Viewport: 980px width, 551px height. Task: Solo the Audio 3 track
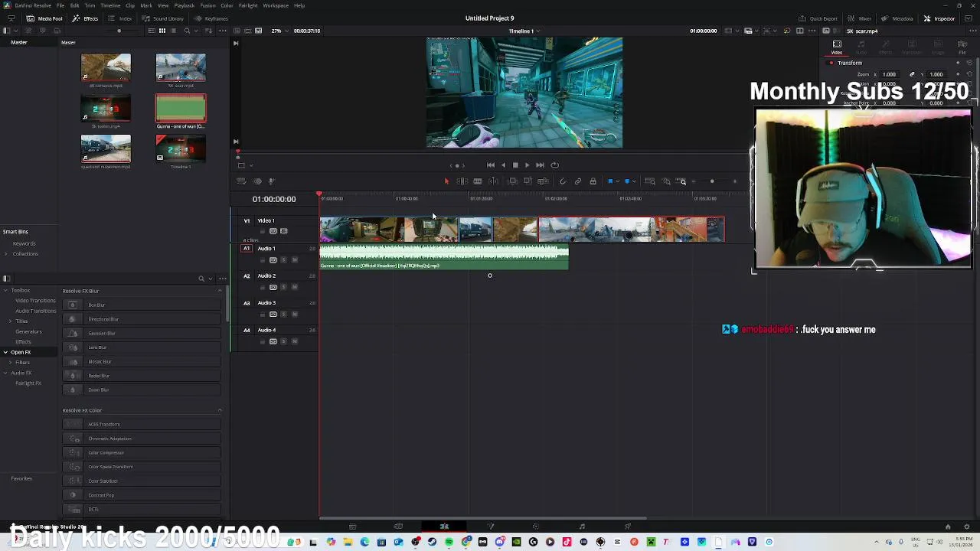point(283,314)
